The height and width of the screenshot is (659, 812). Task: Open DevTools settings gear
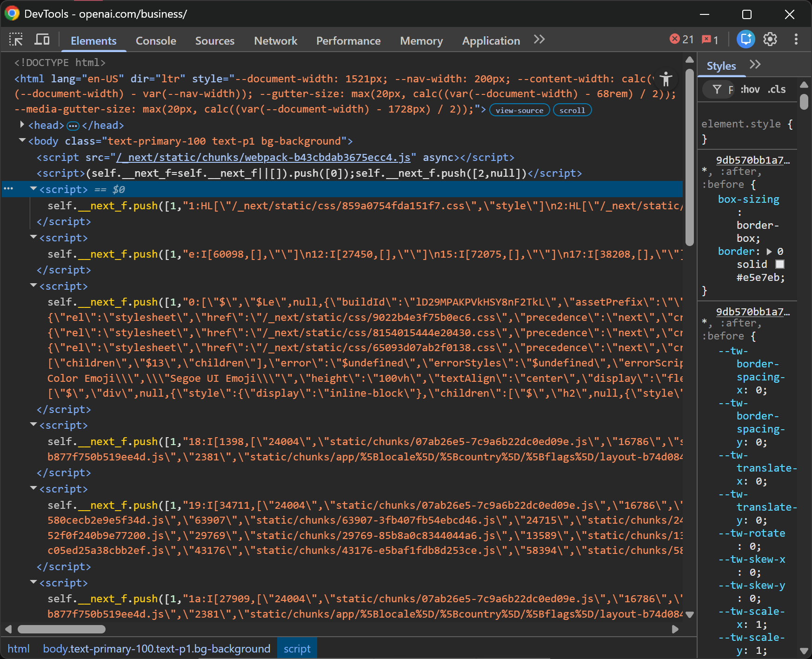(x=770, y=40)
